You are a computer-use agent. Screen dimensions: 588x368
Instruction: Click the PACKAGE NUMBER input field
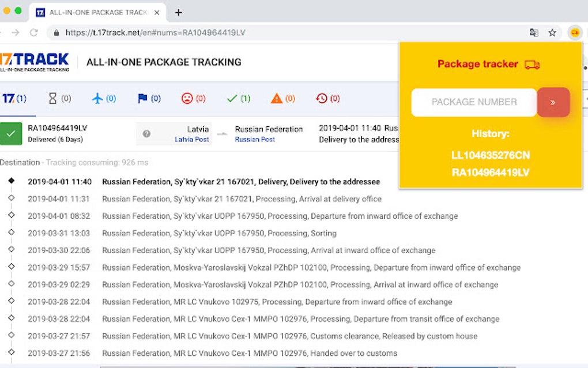point(474,102)
